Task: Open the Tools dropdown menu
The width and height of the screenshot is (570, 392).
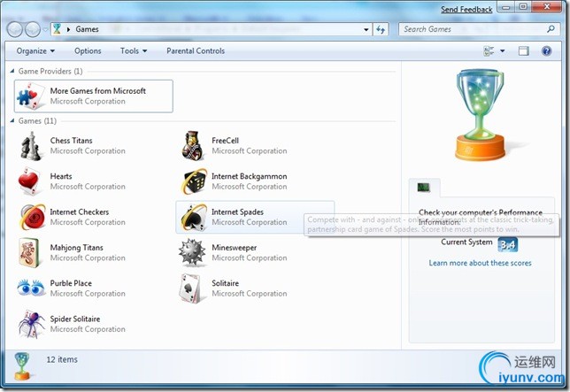Action: coord(134,50)
